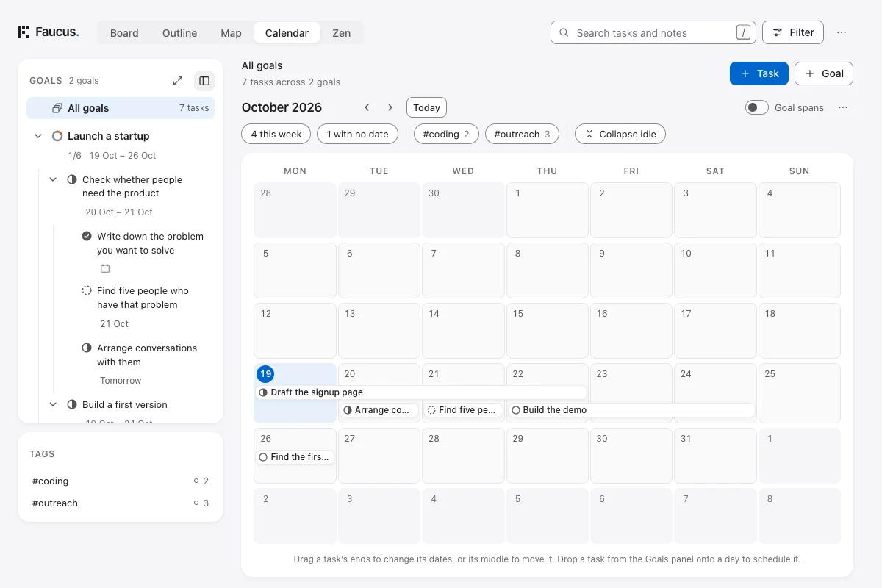This screenshot has height=588, width=882.
Task: Filter calendar by #coding chip
Action: pos(446,134)
